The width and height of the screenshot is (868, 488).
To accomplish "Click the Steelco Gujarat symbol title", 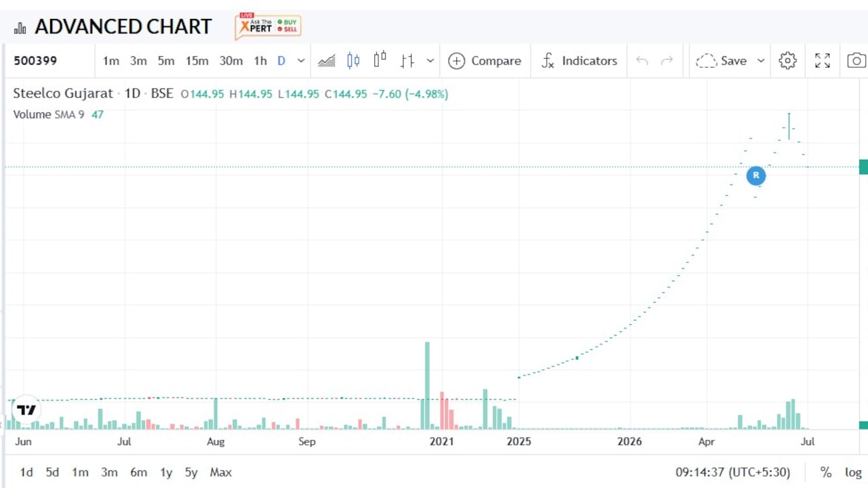I will (63, 94).
